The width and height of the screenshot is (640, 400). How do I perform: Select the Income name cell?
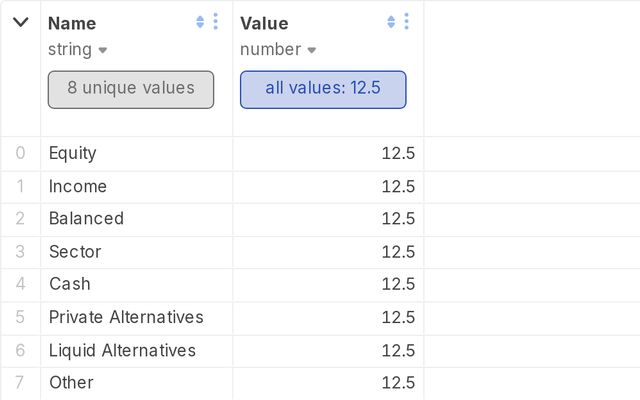tap(78, 186)
